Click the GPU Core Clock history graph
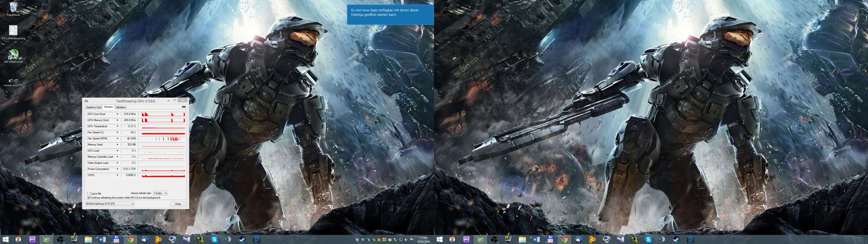The height and width of the screenshot is (244, 868). point(162,114)
